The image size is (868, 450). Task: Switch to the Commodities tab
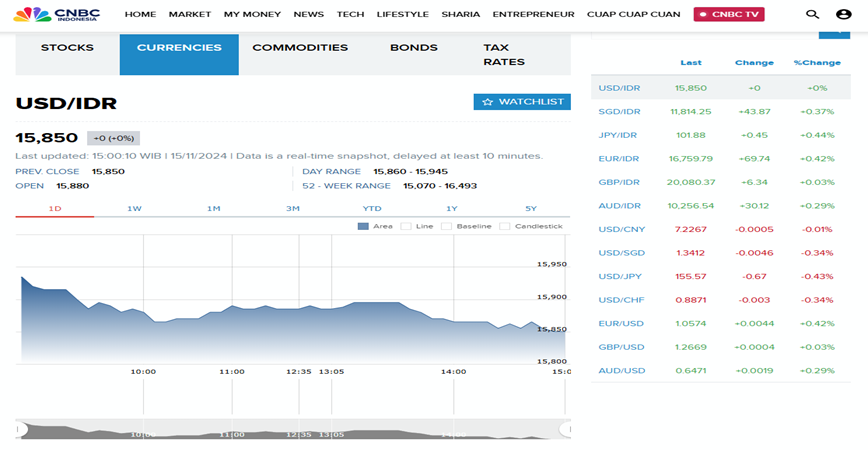coord(300,48)
